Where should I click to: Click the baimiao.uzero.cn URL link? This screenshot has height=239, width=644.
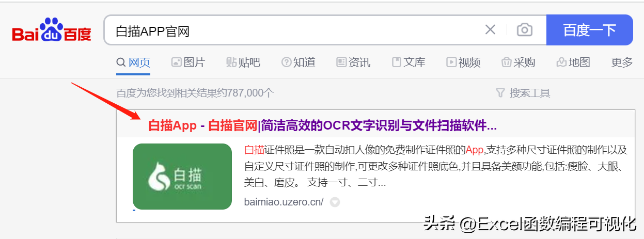point(284,202)
